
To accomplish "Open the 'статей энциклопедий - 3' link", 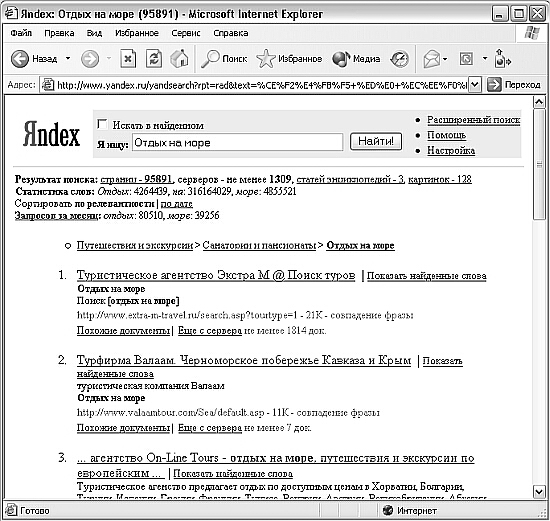I will [350, 179].
